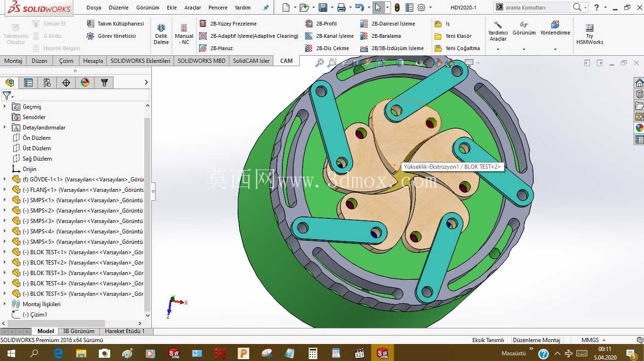Open the Araçlar menu
Screen dimensions: 644x361
pos(192,8)
